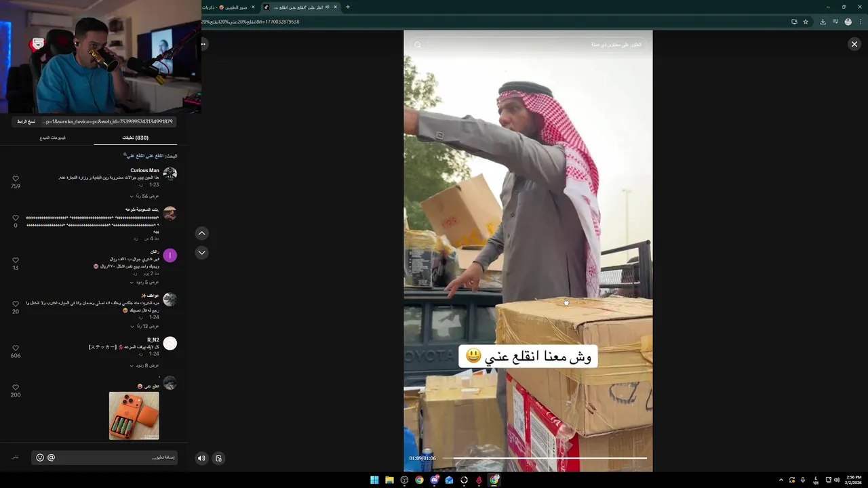Viewport: 868px width, 488px height.
Task: Like the comment with 13 likes
Action: click(16, 260)
